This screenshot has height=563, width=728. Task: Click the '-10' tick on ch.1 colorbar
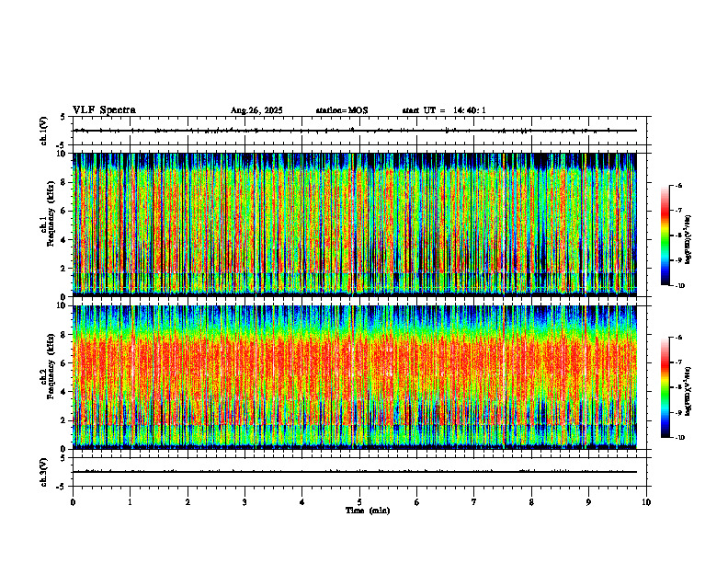pos(680,286)
